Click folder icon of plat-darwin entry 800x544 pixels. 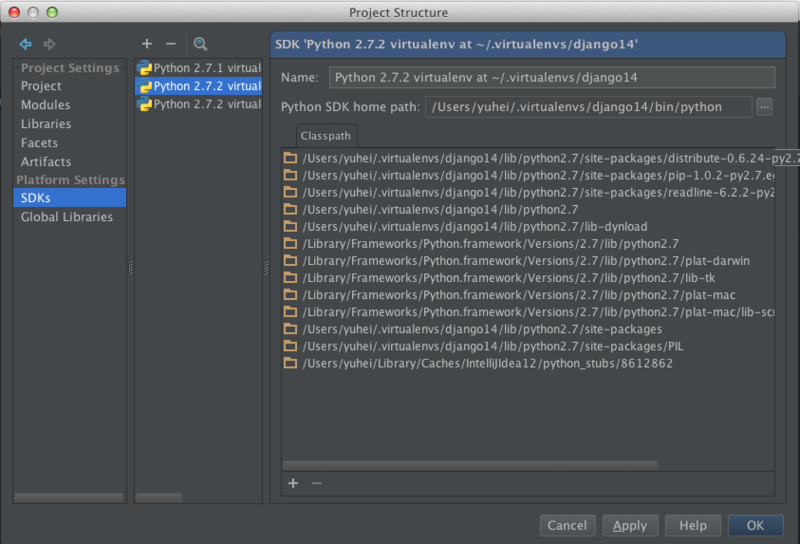291,261
